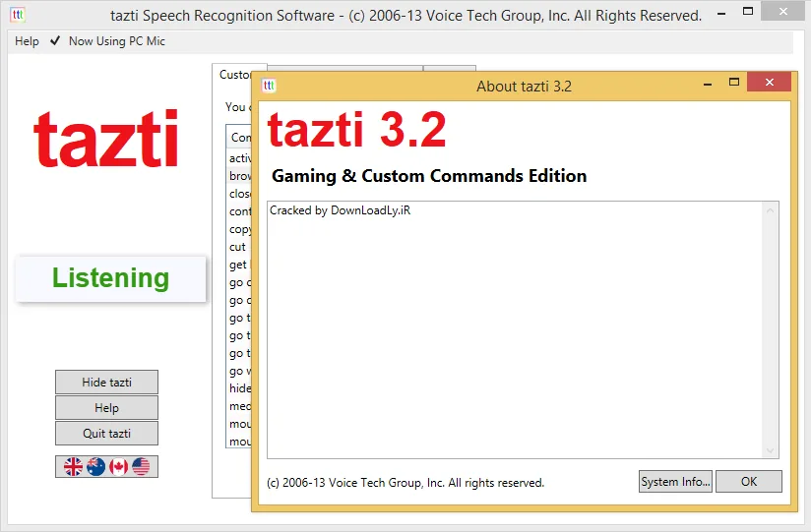Close the About tazti 3.2 dialog
The width and height of the screenshot is (811, 532).
pyautogui.click(x=769, y=83)
